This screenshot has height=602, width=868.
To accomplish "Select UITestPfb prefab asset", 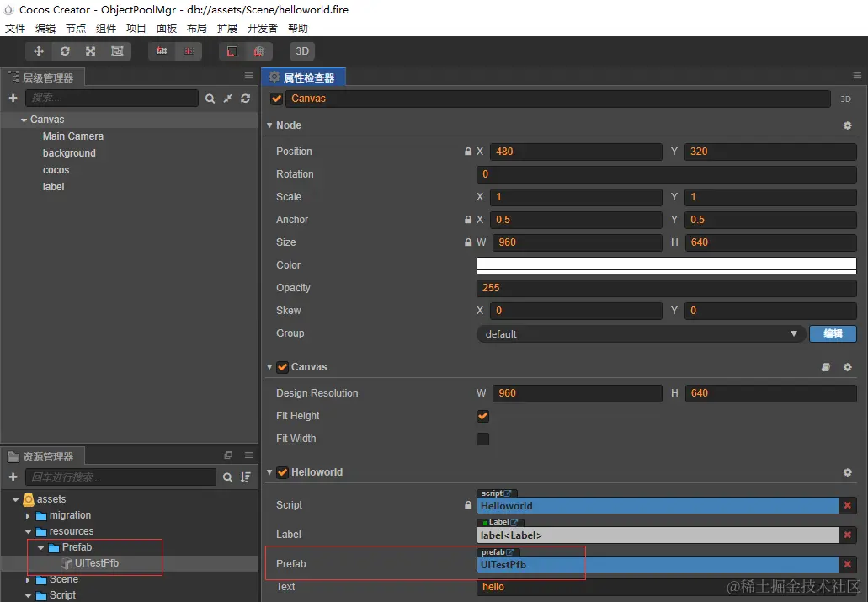I will pyautogui.click(x=97, y=563).
